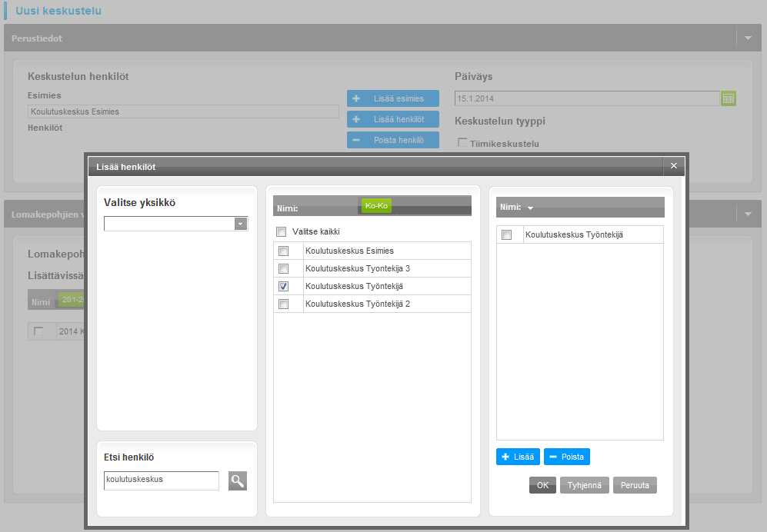Screen dimensions: 767x532
Task: Open the Nimi sort arrow in right panel
Action: [x=530, y=208]
